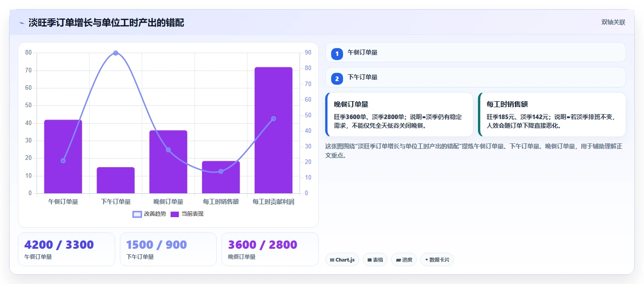
Task: Click the trend line point on the 午餐订单量 bar
Action: pyautogui.click(x=63, y=161)
